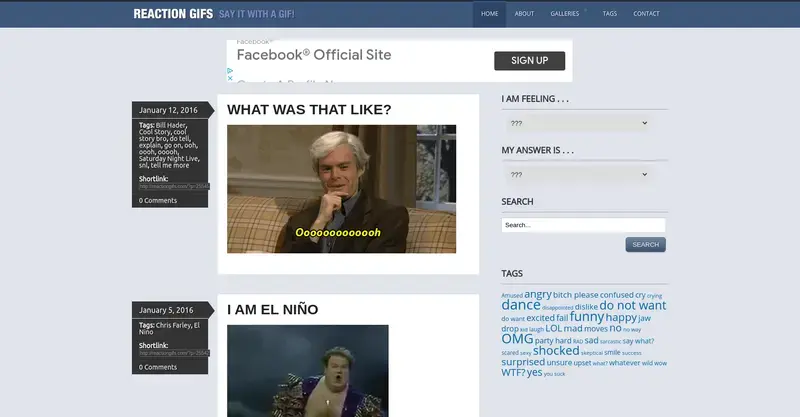Open the 0 Comments link of the January 5 post
Screen dimensions: 800x417
click(x=158, y=367)
